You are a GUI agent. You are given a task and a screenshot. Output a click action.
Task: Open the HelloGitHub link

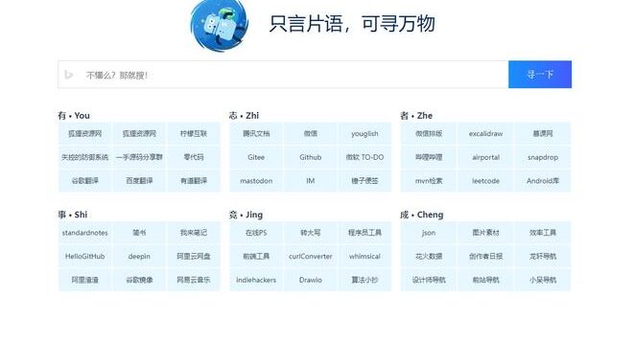tap(85, 256)
